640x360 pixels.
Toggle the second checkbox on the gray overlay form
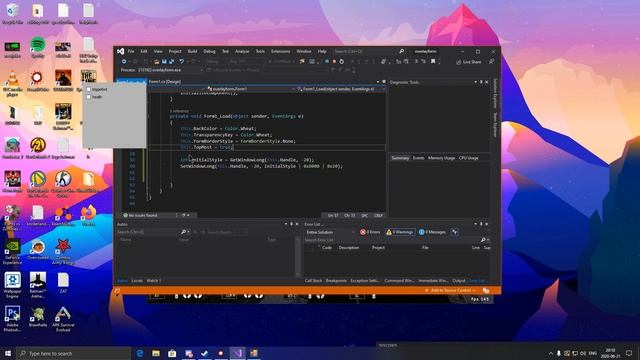pyautogui.click(x=89, y=97)
